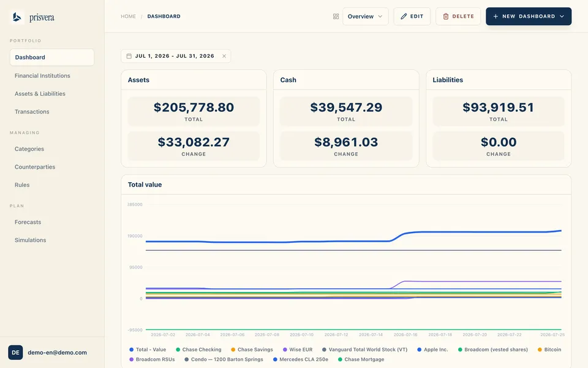Screen dimensions: 588x368
Task: Click the 2026-07-16 axis label
Action: 405,335
